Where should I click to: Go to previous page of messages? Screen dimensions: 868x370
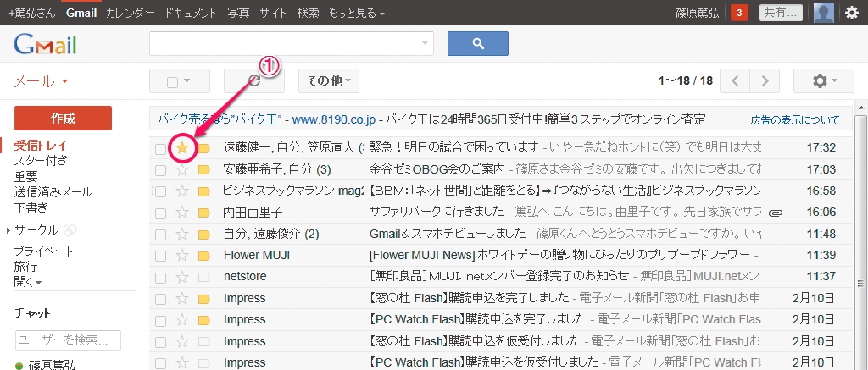point(735,81)
